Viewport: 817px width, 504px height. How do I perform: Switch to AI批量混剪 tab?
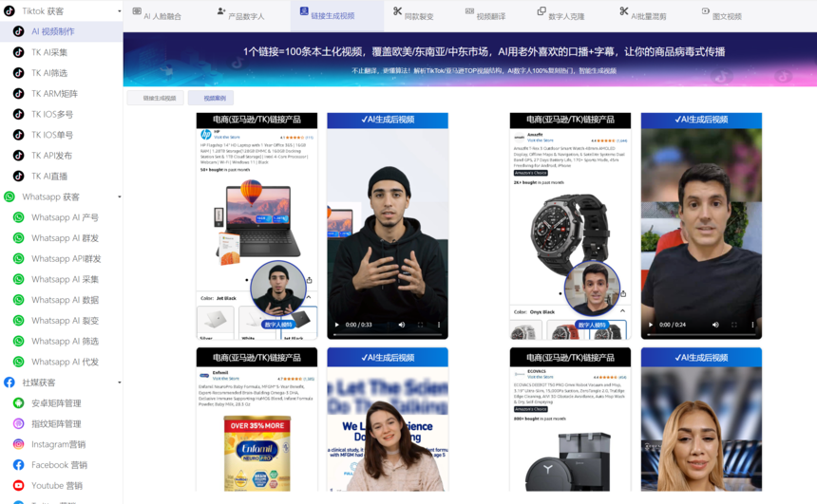642,15
